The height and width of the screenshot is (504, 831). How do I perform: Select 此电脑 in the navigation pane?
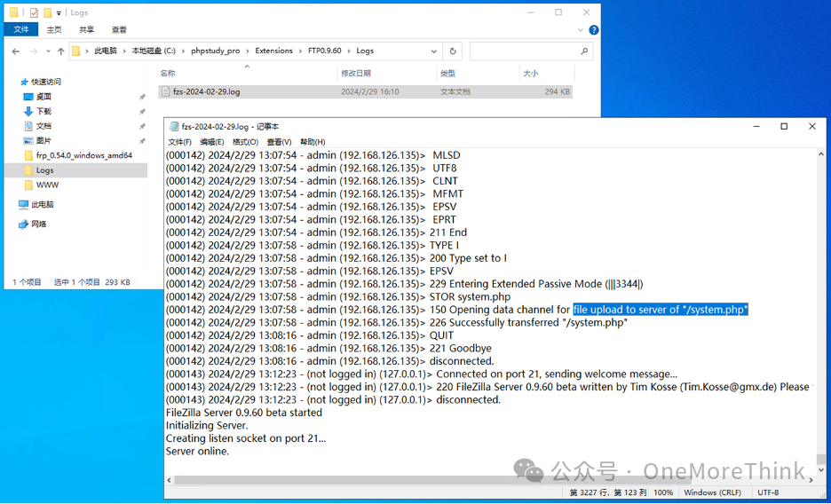42,204
